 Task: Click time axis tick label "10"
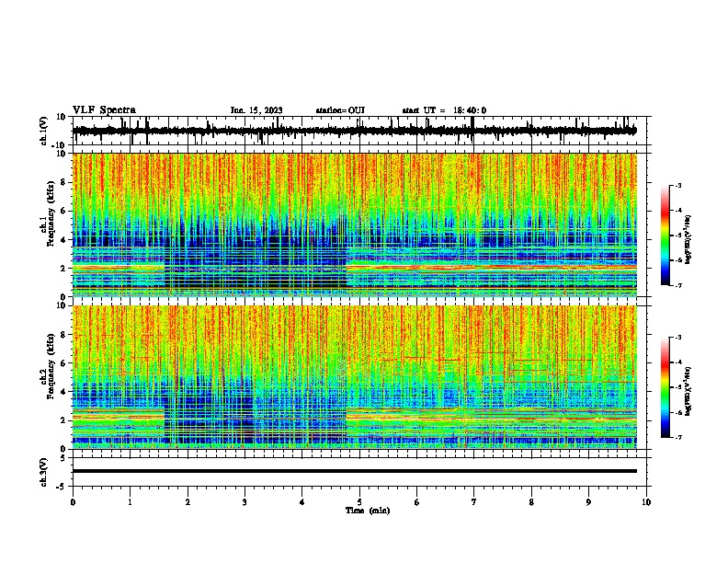click(646, 502)
